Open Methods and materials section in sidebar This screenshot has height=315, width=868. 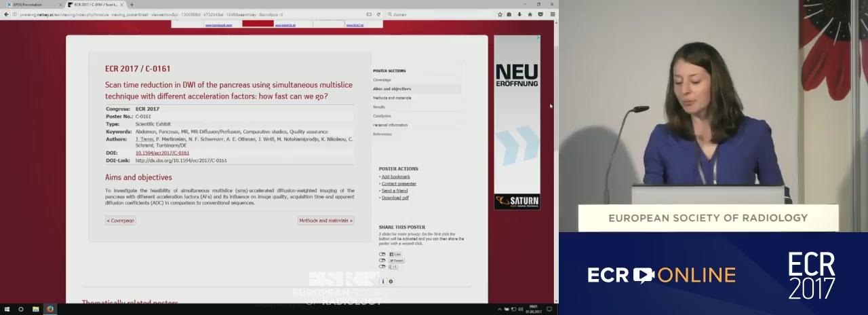392,98
